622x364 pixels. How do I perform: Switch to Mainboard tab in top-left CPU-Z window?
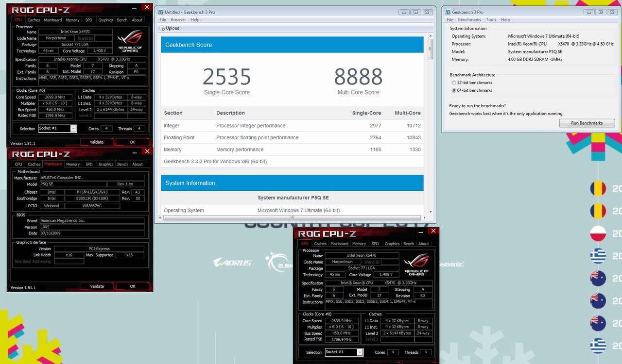(x=53, y=20)
